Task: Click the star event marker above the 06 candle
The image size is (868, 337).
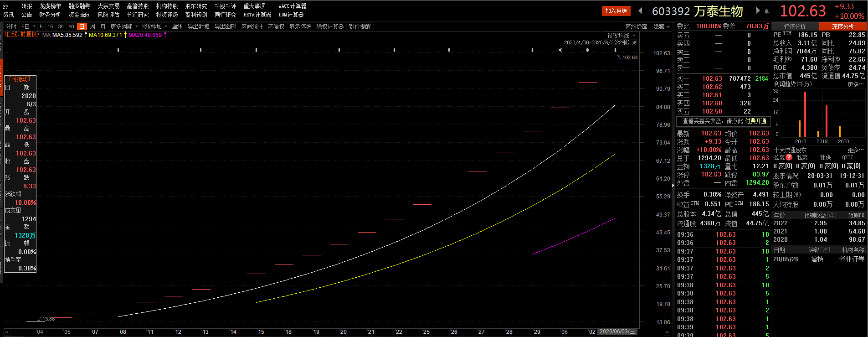Action: click(x=560, y=50)
